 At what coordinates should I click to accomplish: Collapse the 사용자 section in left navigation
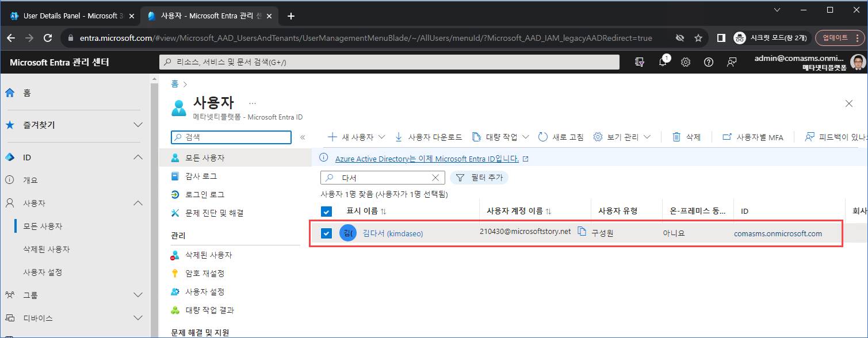click(138, 203)
